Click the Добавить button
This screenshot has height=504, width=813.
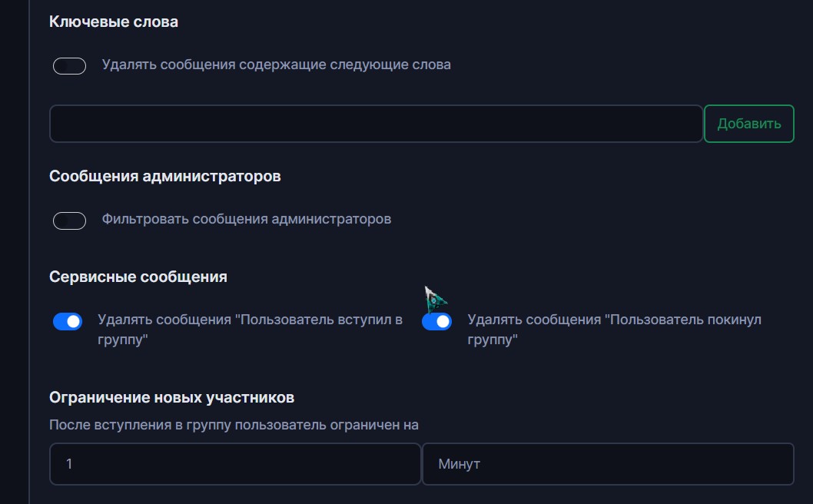[748, 124]
